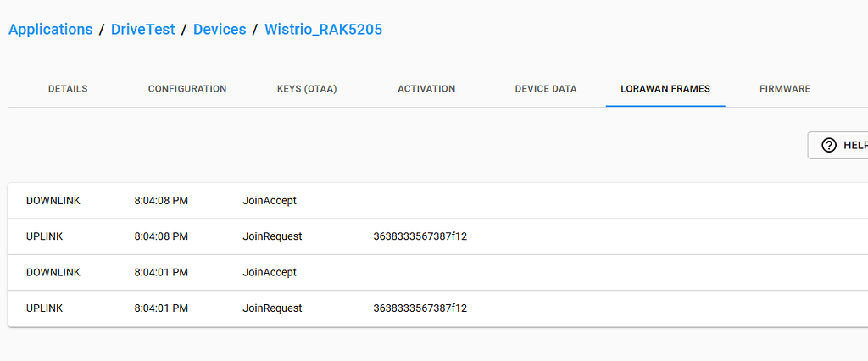This screenshot has width=868, height=361.
Task: Click DevEUI 3638333567387f12 in 8:04:08 PM uplink
Action: 420,236
